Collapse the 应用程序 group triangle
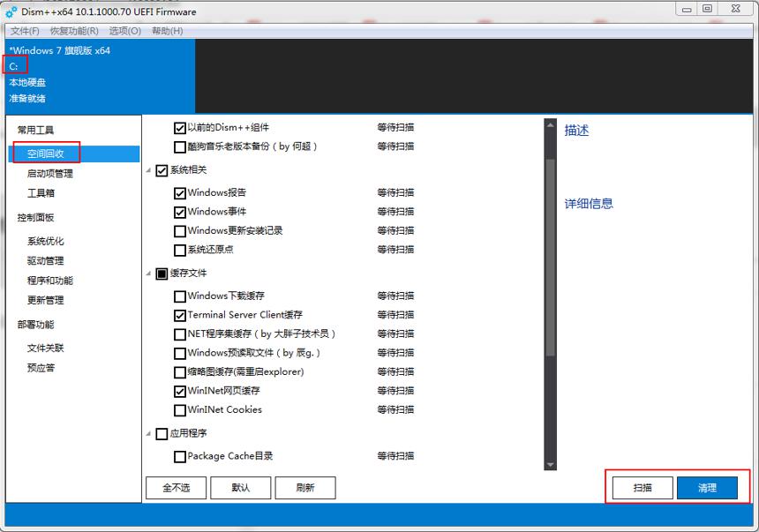Viewport: 759px width, 532px height. click(x=148, y=434)
